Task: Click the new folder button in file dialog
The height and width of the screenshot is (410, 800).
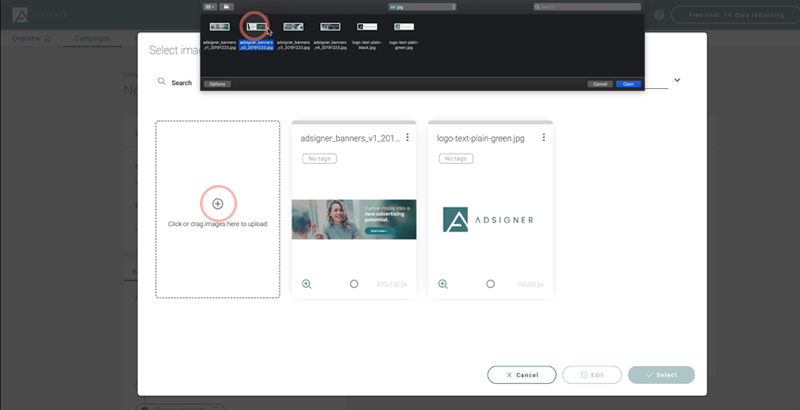Action: coord(227,7)
